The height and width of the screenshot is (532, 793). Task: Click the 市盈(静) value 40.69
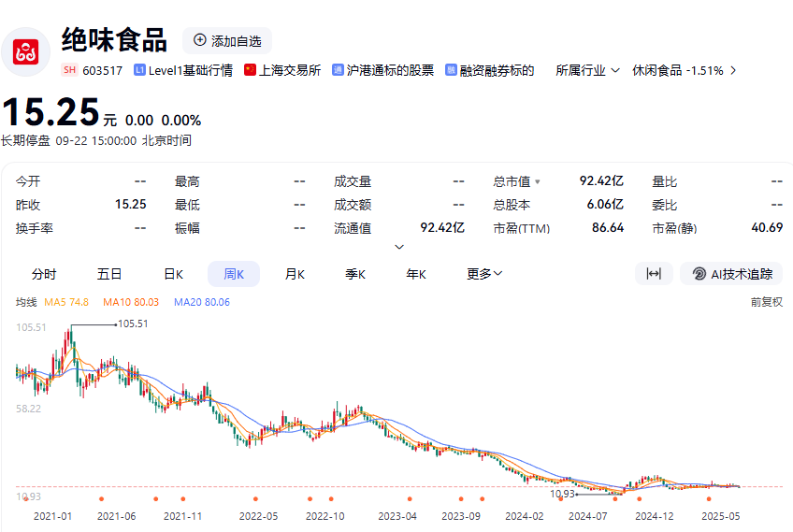(x=767, y=227)
